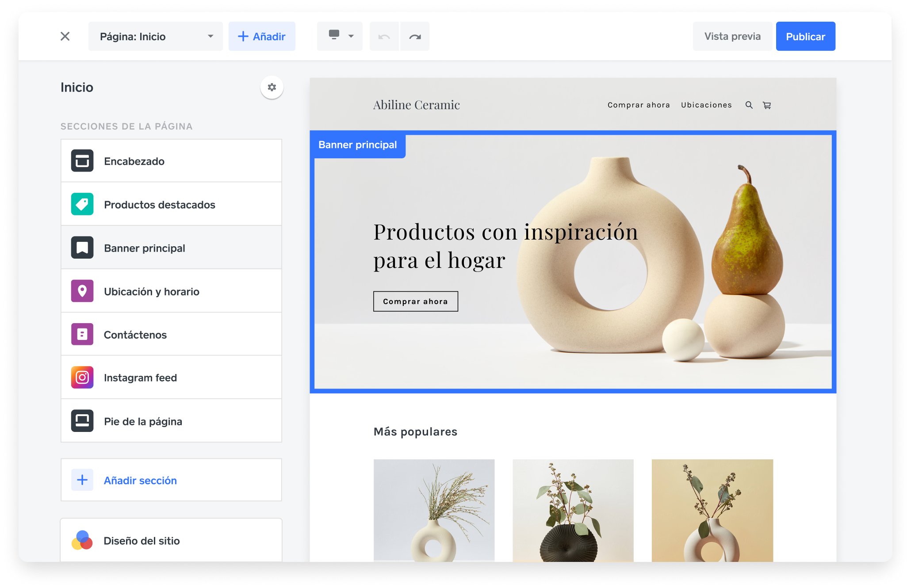Image resolution: width=911 pixels, height=588 pixels.
Task: Close the site editor with X icon
Action: pyautogui.click(x=65, y=36)
